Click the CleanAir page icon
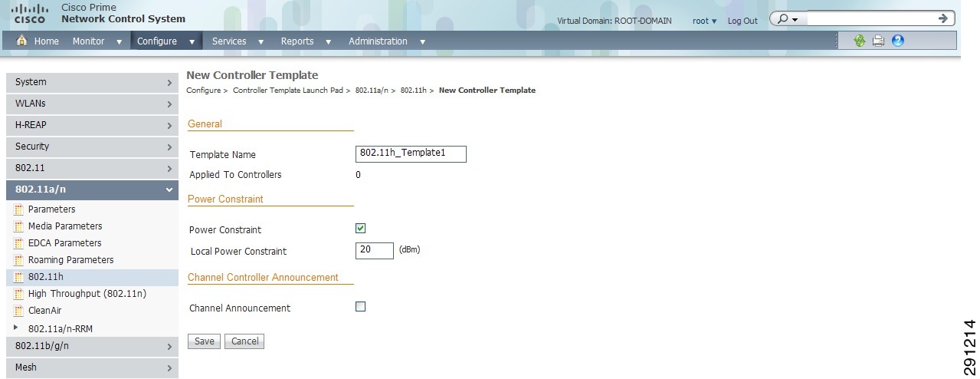980x379 pixels. [19, 311]
